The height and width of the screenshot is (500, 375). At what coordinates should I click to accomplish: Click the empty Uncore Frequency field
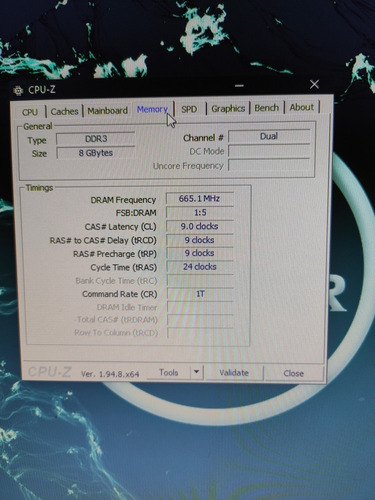tap(269, 165)
